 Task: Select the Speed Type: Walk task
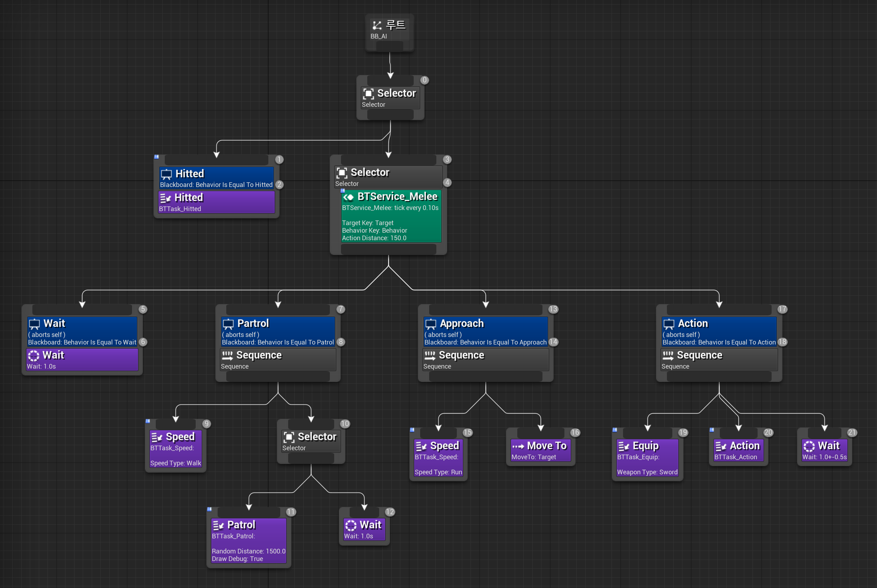pyautogui.click(x=176, y=448)
